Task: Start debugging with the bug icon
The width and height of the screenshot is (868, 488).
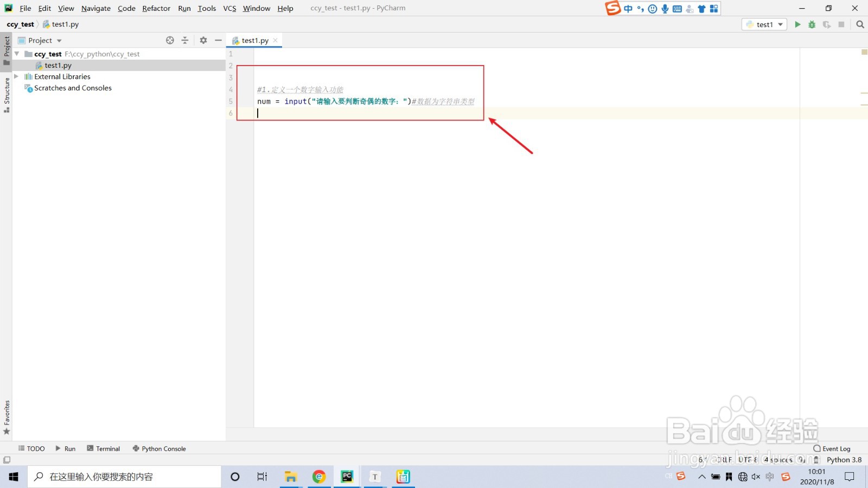Action: click(x=812, y=24)
